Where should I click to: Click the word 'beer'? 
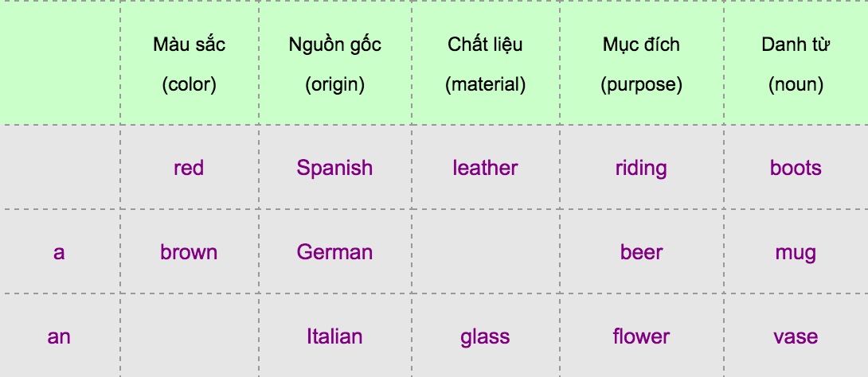(x=641, y=252)
